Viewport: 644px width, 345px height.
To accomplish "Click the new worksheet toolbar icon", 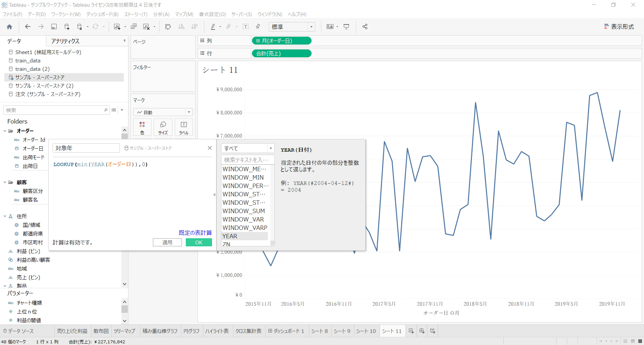I will pyautogui.click(x=117, y=27).
